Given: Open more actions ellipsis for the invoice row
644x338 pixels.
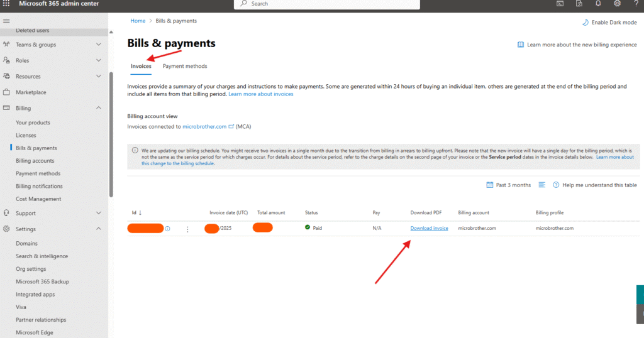Looking at the screenshot, I should tap(187, 229).
